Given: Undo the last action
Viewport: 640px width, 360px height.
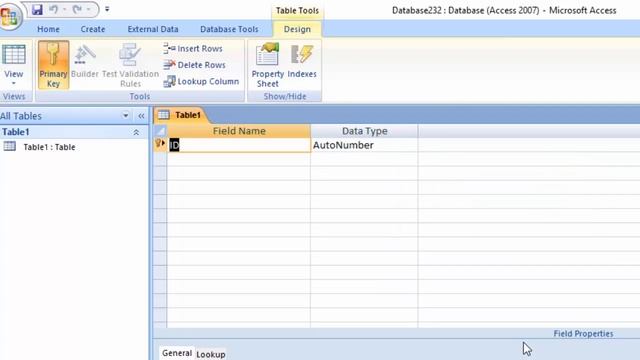Looking at the screenshot, I should 53,9.
